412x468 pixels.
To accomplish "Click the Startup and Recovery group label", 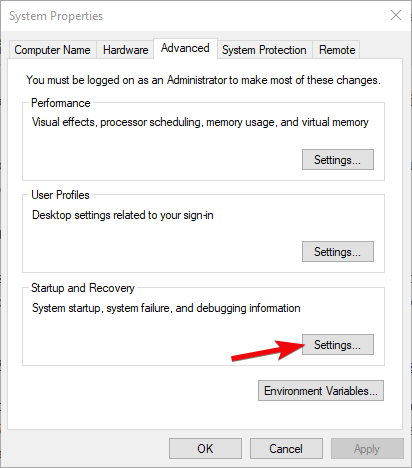I will point(83,288).
